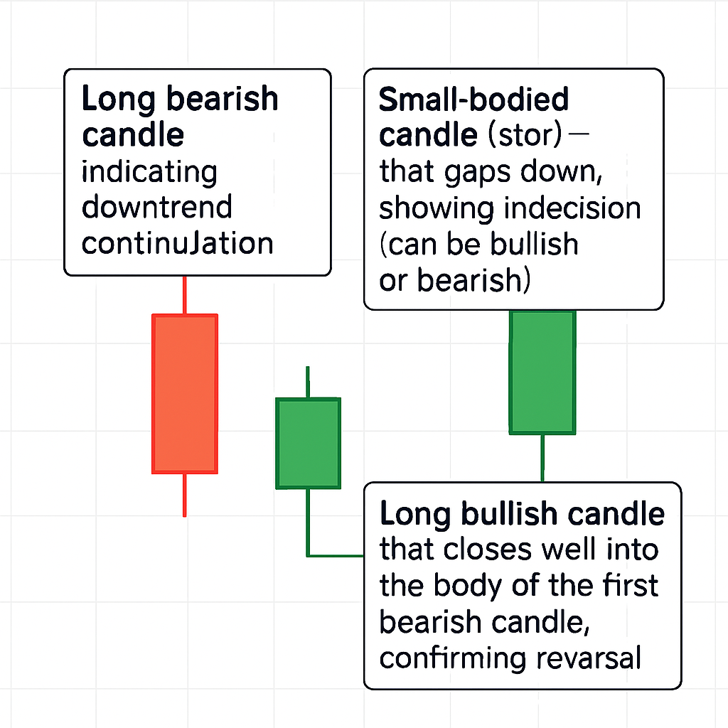
Task: Click the small green candle's lower wick
Action: tap(308, 523)
